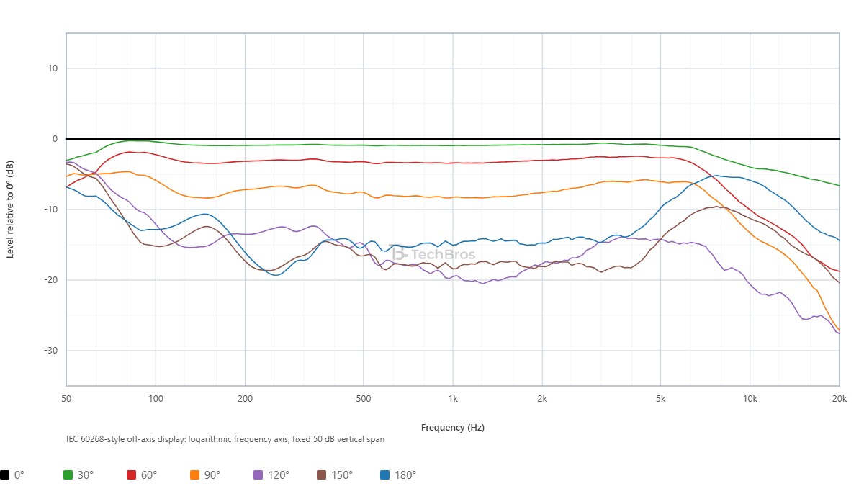Click the 'Frequency (Hz)' axis title
The image size is (864, 504).
(x=453, y=427)
